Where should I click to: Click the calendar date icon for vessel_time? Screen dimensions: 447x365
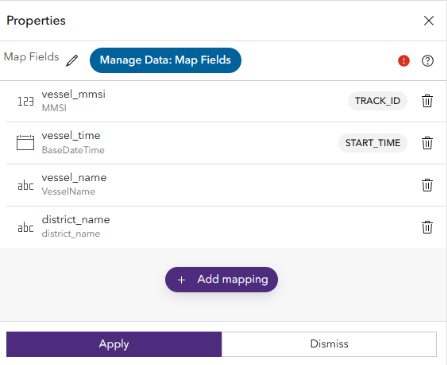tap(25, 143)
